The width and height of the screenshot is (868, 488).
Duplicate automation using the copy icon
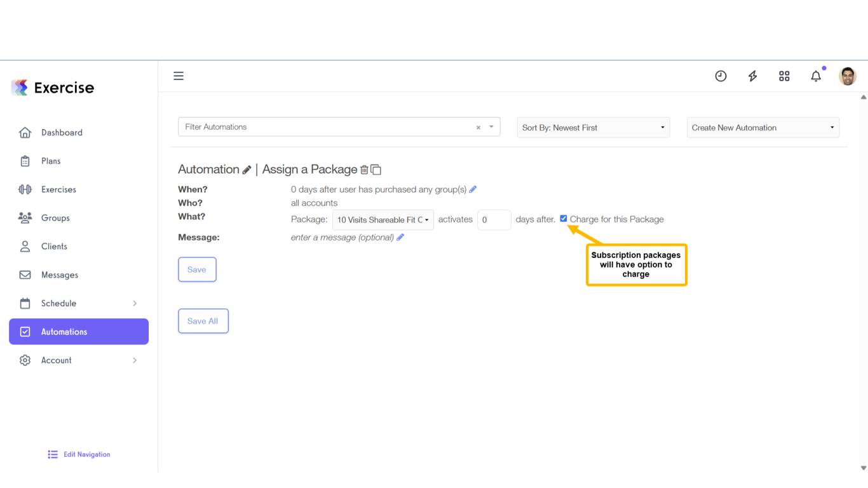[x=376, y=170]
